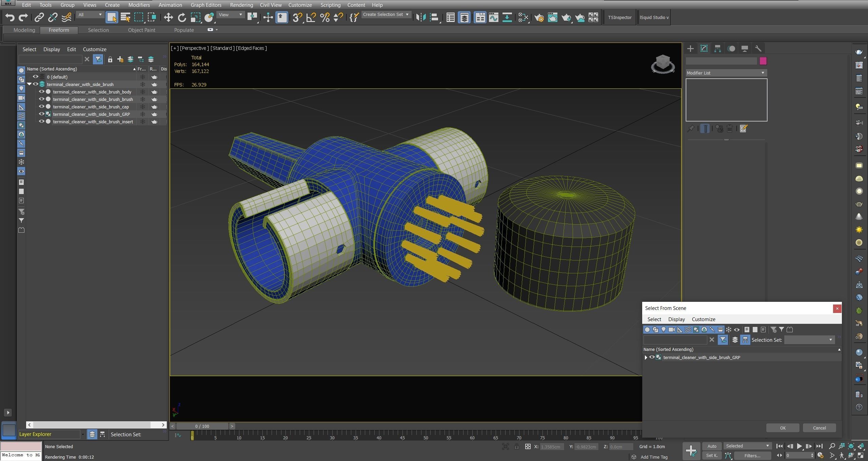
Task: Click the Layer Explorer horizontal scrollbar
Action: click(x=92, y=425)
